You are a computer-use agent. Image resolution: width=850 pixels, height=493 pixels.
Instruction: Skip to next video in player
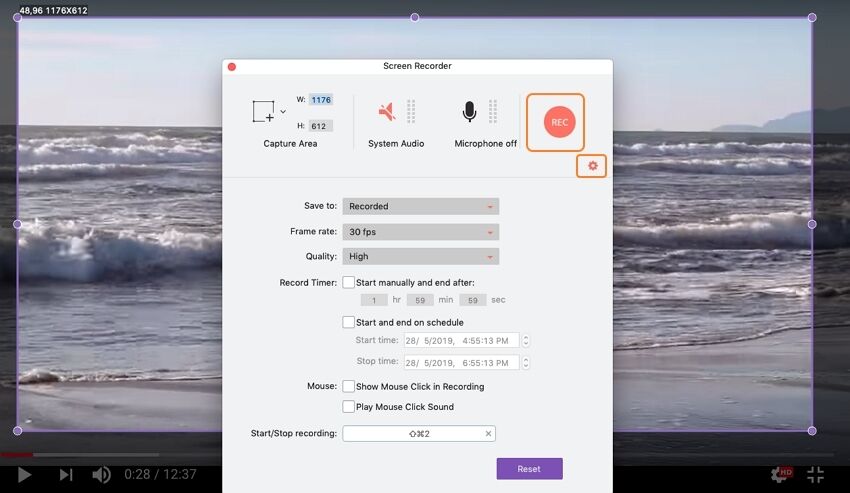click(x=66, y=475)
